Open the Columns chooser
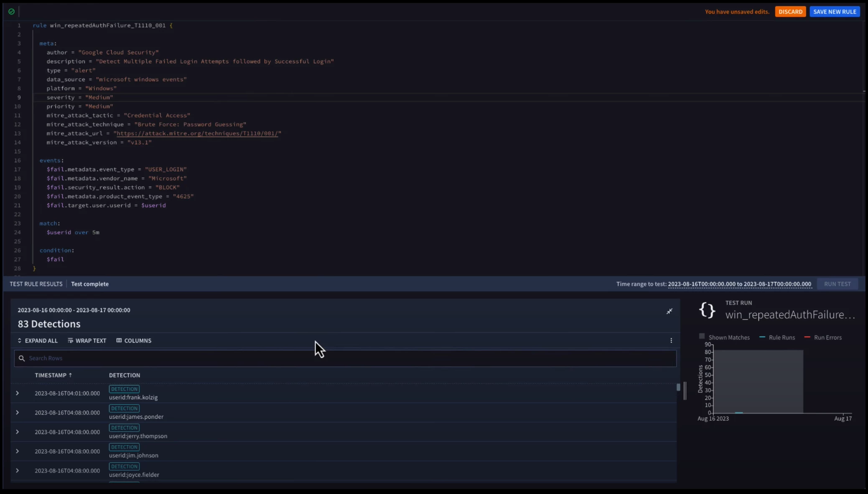 (x=134, y=340)
